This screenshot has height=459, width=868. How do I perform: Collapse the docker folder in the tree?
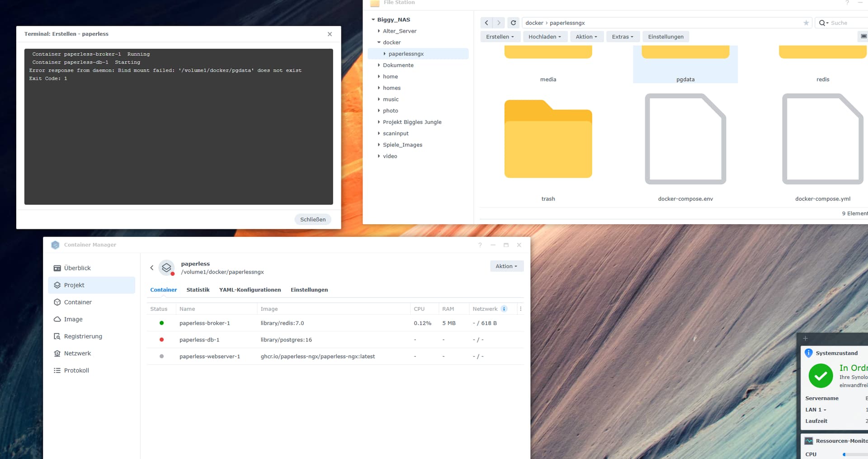click(379, 43)
